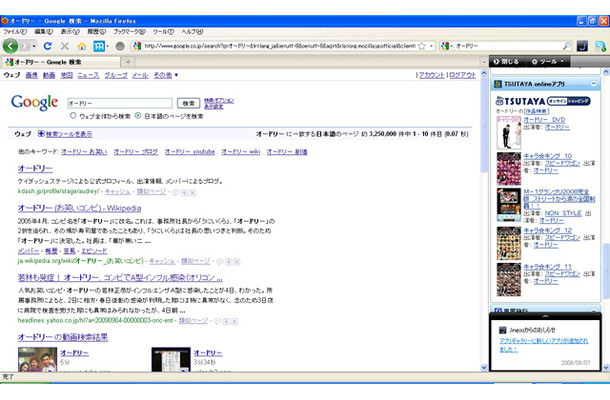Click the キャラ☆キング 10 thumbnail in the sidebar

coord(508,169)
